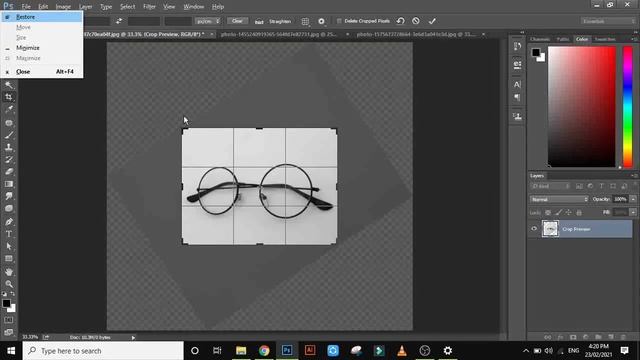This screenshot has height=360, width=640.
Task: Swap crop width and height values
Action: 119,21
